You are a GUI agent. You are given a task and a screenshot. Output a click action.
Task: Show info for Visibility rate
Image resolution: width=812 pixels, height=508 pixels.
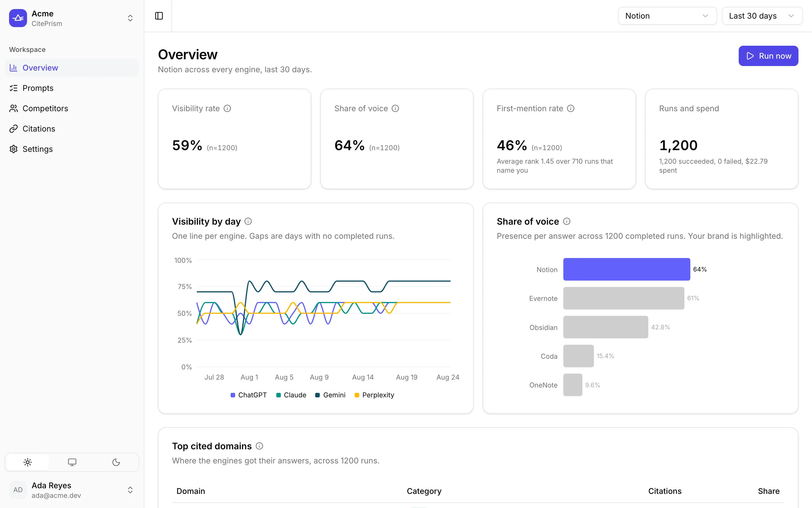click(x=227, y=109)
